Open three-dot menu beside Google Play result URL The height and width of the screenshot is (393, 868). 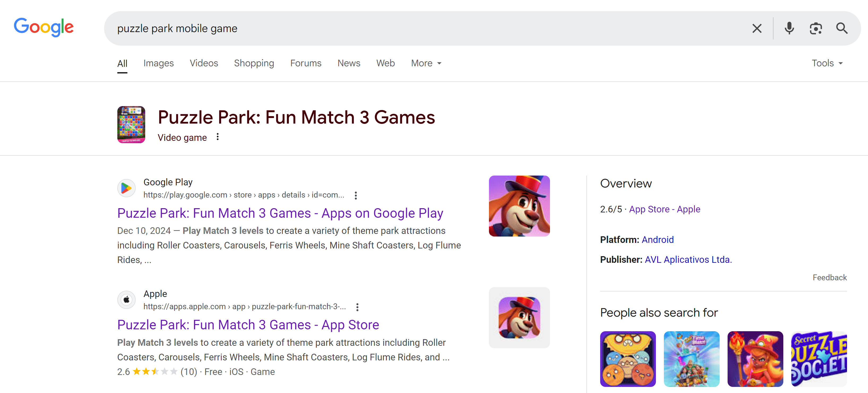[356, 195]
